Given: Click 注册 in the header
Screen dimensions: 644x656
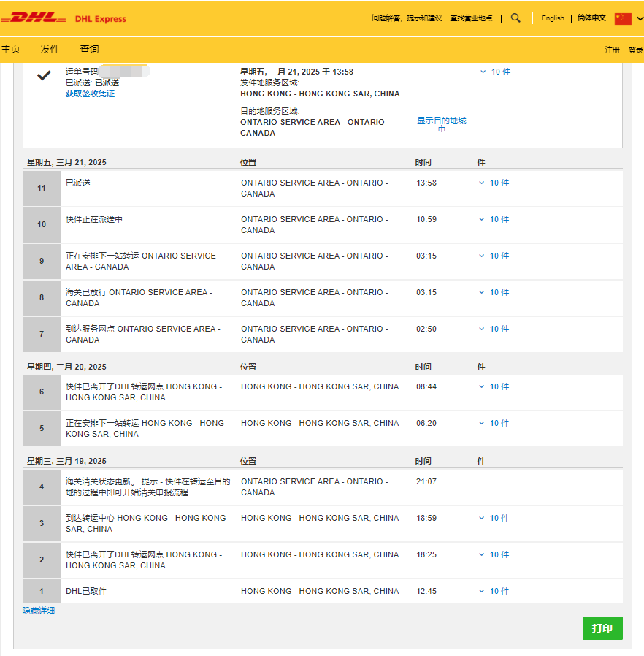Looking at the screenshot, I should (612, 50).
